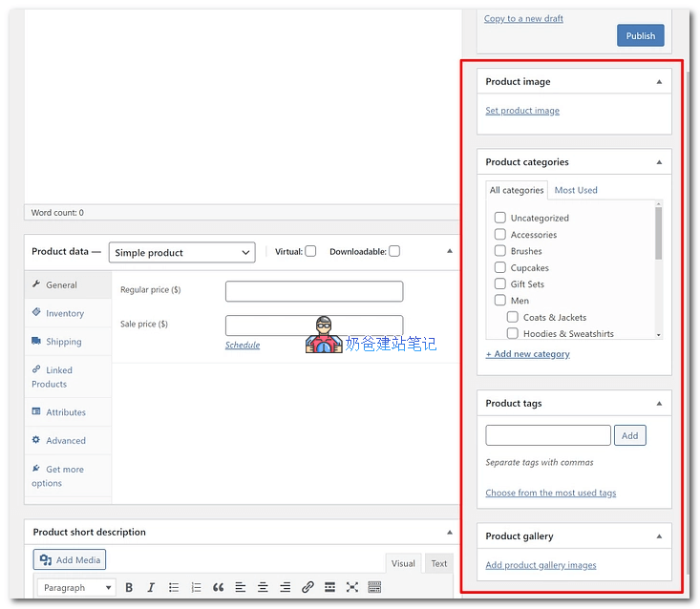Screen dimensions: 700x609
Task: Click the insert link icon
Action: coord(308,587)
